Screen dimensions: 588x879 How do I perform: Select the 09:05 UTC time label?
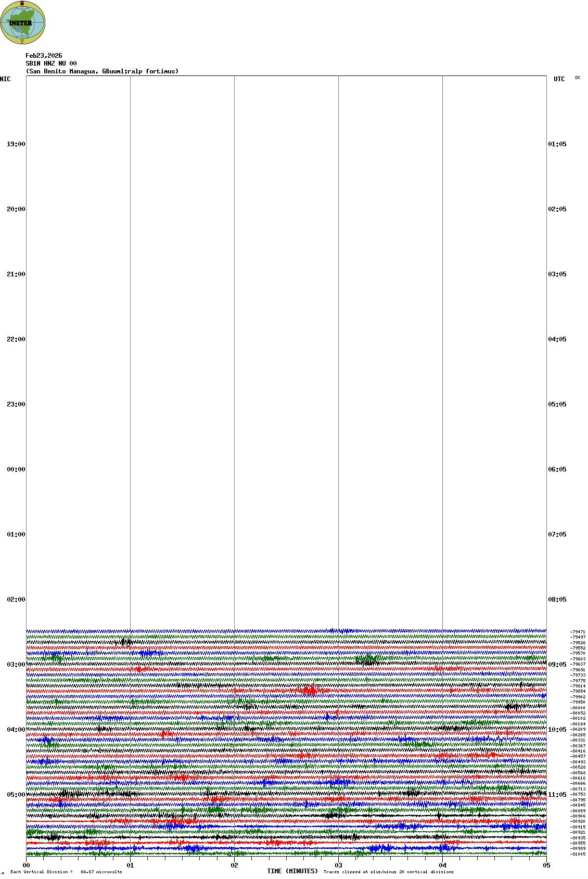(x=557, y=665)
